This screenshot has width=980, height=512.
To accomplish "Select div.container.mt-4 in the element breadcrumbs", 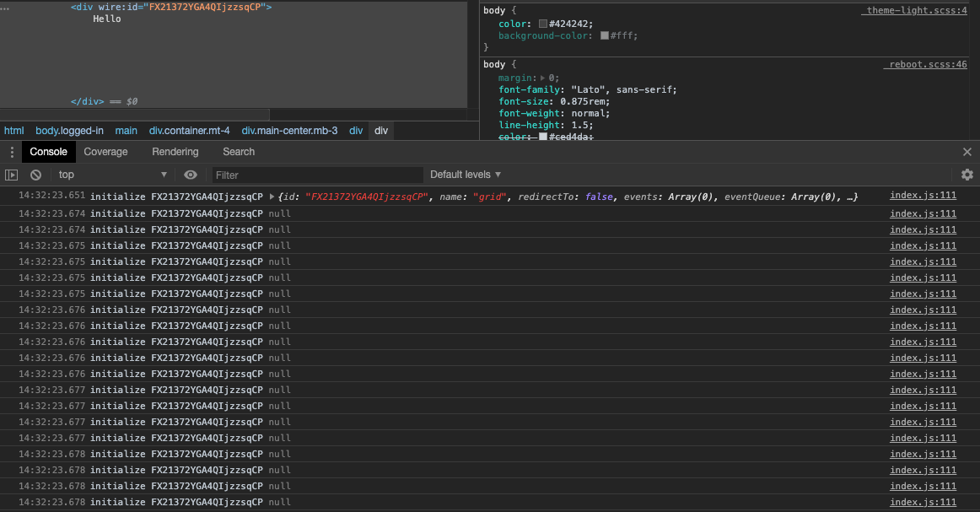I will point(189,131).
